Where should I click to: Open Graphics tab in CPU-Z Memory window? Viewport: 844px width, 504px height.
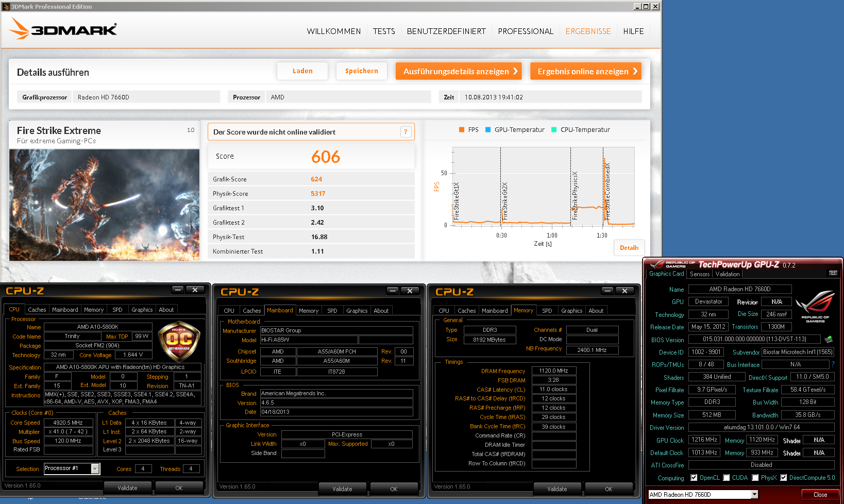[572, 311]
